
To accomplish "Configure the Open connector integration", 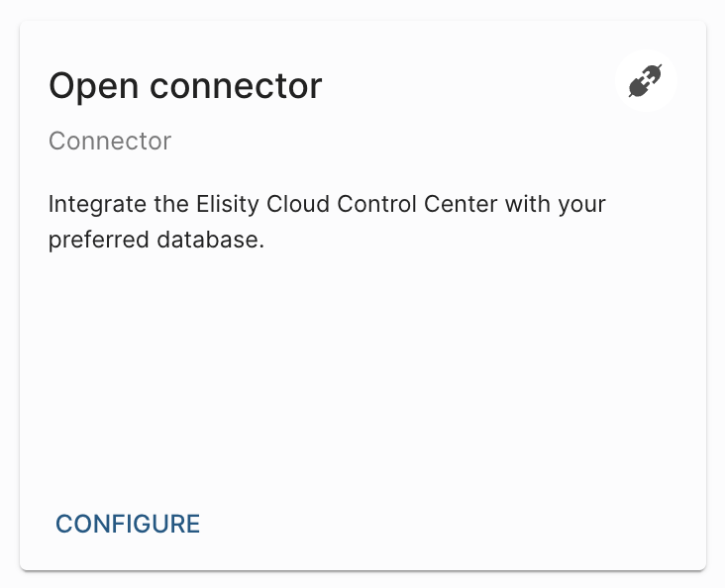I will pyautogui.click(x=128, y=524).
